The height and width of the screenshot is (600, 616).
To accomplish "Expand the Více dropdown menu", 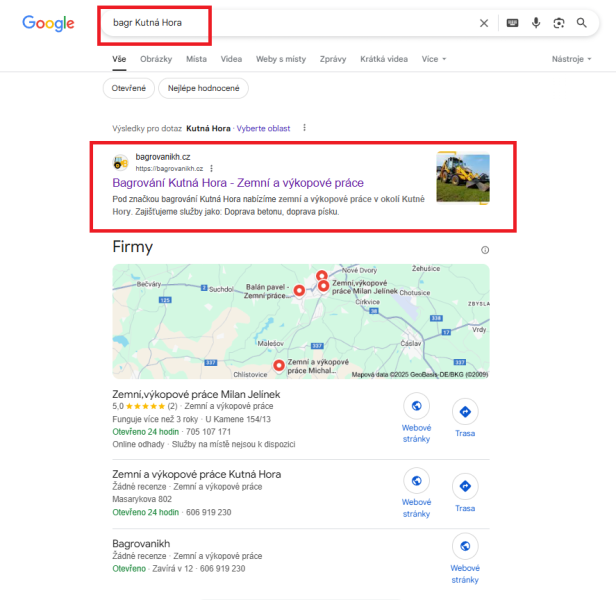I will (x=434, y=59).
